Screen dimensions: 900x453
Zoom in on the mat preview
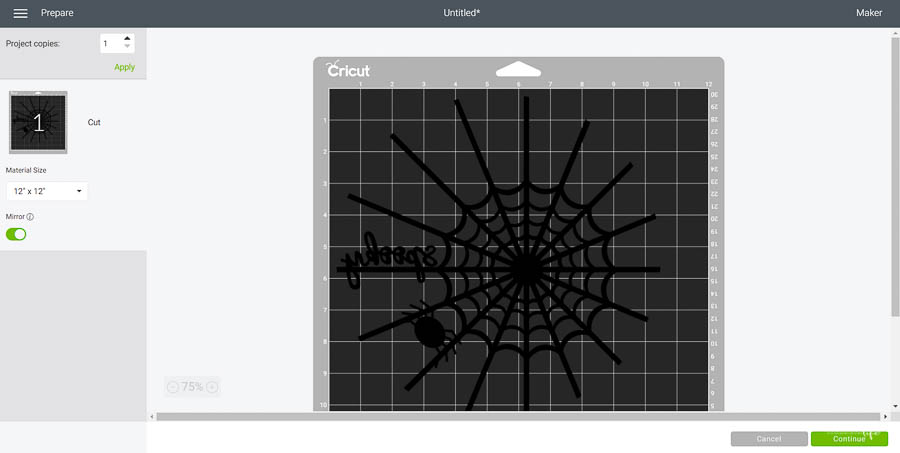[212, 387]
